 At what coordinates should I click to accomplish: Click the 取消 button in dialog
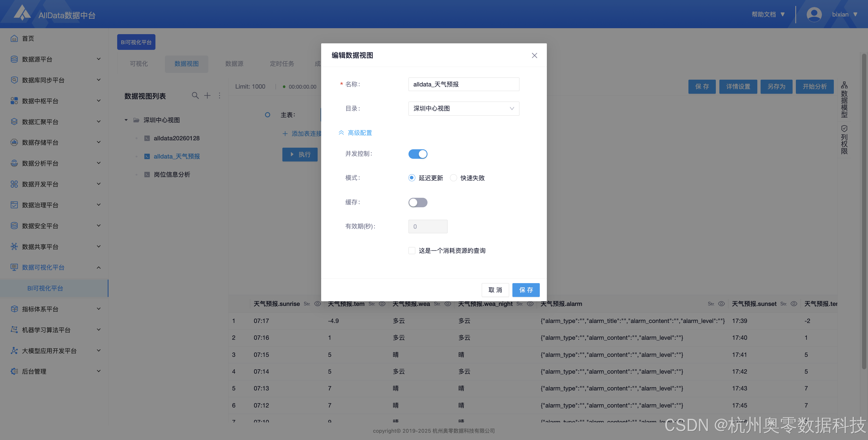pos(495,290)
